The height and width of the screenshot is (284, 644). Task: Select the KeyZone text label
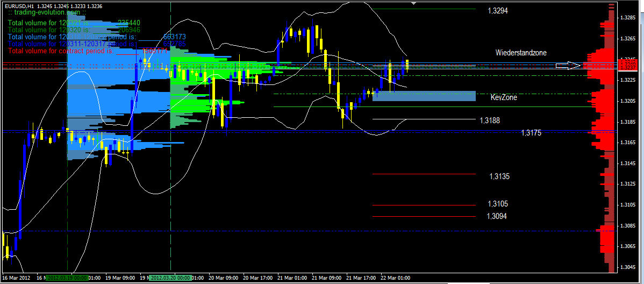[x=504, y=98]
